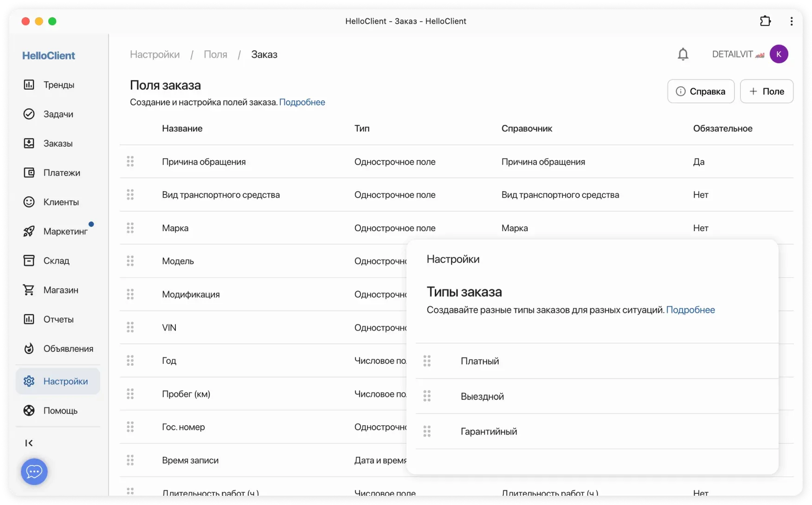This screenshot has width=812, height=505.
Task: Open the Поля breadcrumb item
Action: point(215,54)
